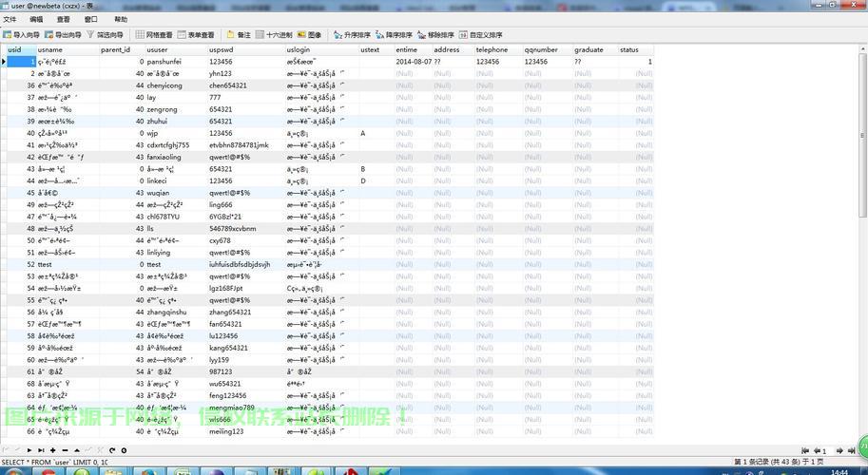This screenshot has height=475, width=868.
Task: Apply 升序排序 ascending sort
Action: pos(352,35)
